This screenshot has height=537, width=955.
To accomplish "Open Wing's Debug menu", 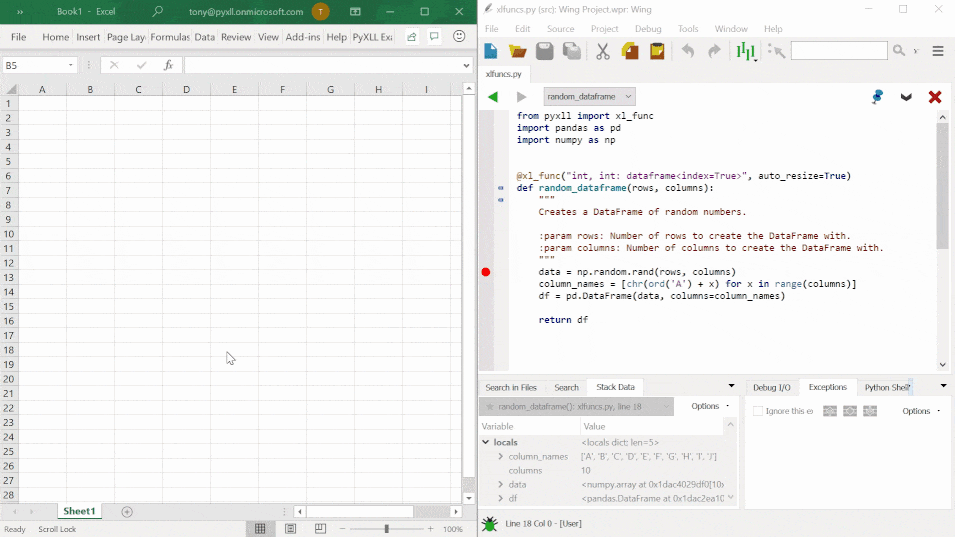I will pyautogui.click(x=648, y=29).
